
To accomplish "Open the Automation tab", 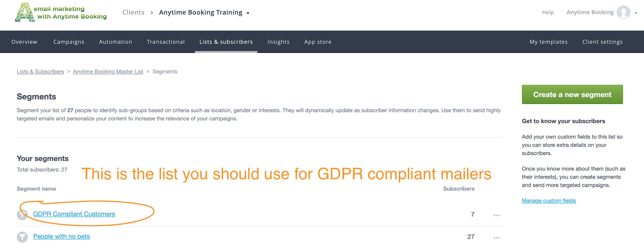I will tap(115, 42).
